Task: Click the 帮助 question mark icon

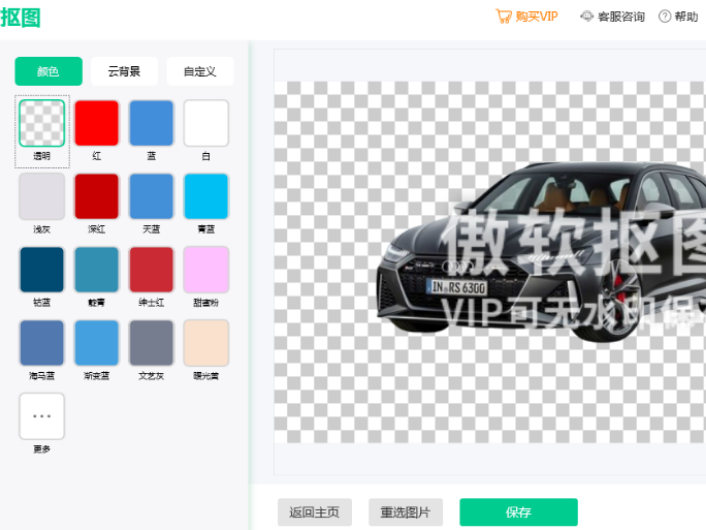Action: click(665, 17)
